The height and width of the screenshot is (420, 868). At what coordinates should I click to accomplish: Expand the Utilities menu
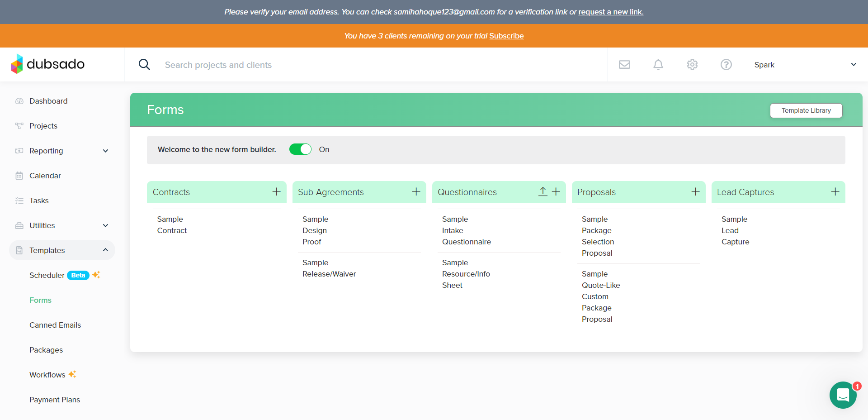click(x=105, y=225)
